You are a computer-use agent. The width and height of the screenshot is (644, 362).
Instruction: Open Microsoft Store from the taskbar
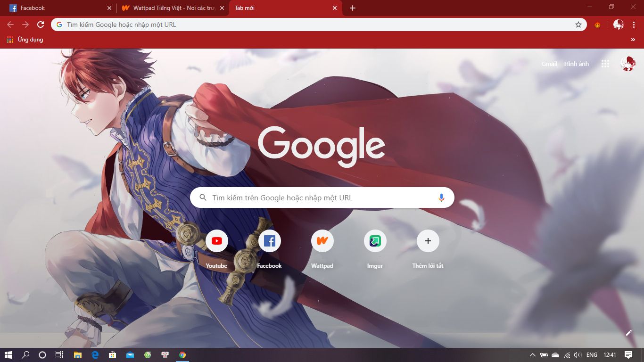112,355
